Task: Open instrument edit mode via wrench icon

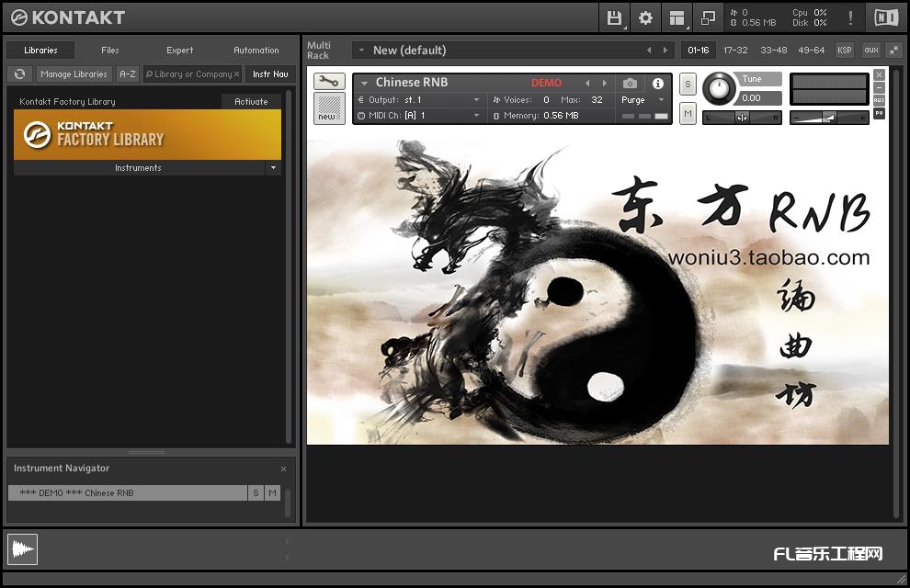Action: coord(329,82)
